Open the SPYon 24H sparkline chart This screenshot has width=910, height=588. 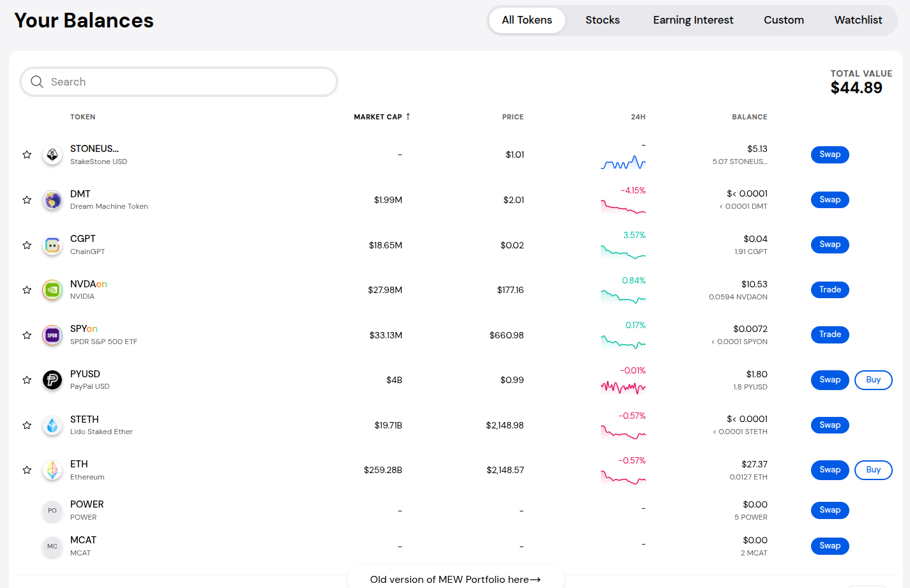623,342
